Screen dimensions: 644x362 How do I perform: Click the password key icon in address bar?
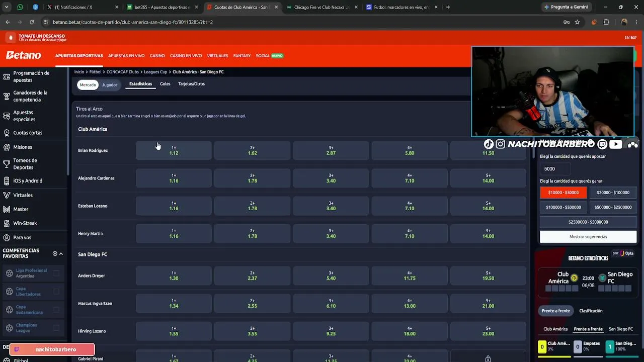point(567,22)
